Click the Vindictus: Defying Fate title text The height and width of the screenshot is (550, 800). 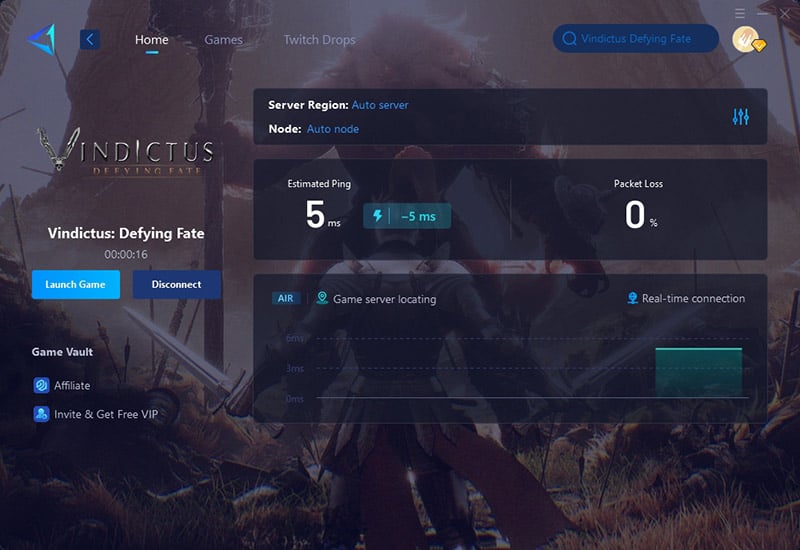click(126, 233)
